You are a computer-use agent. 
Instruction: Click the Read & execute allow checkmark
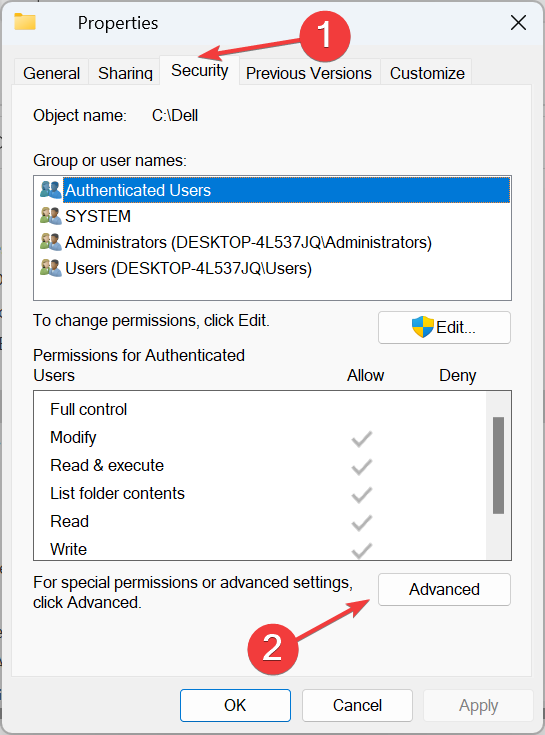[362, 467]
